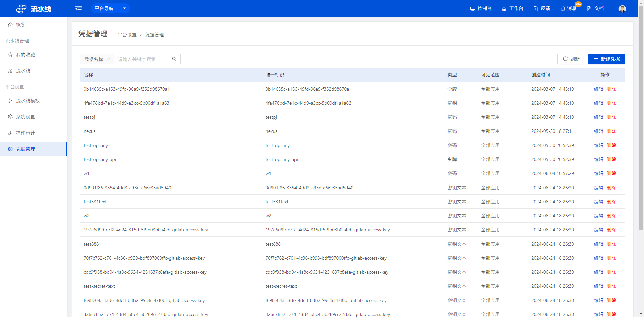This screenshot has width=644, height=317.
Task: Delete the nexus credential
Action: pyautogui.click(x=611, y=131)
